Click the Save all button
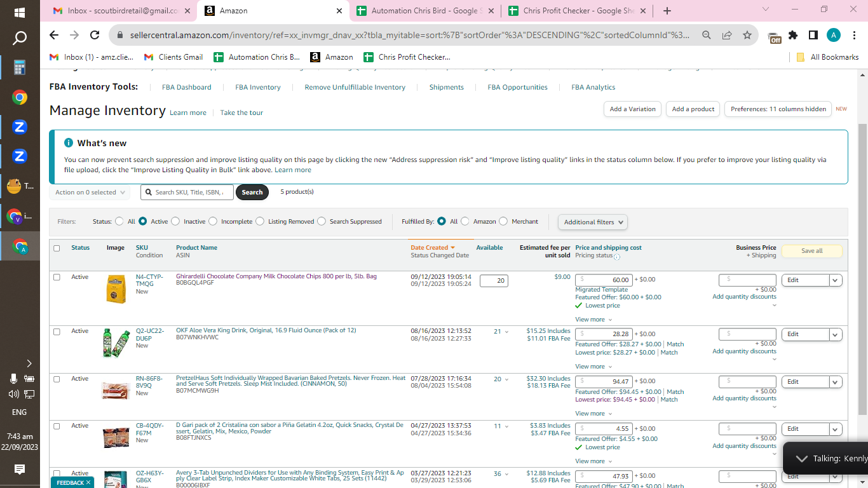 coord(811,251)
